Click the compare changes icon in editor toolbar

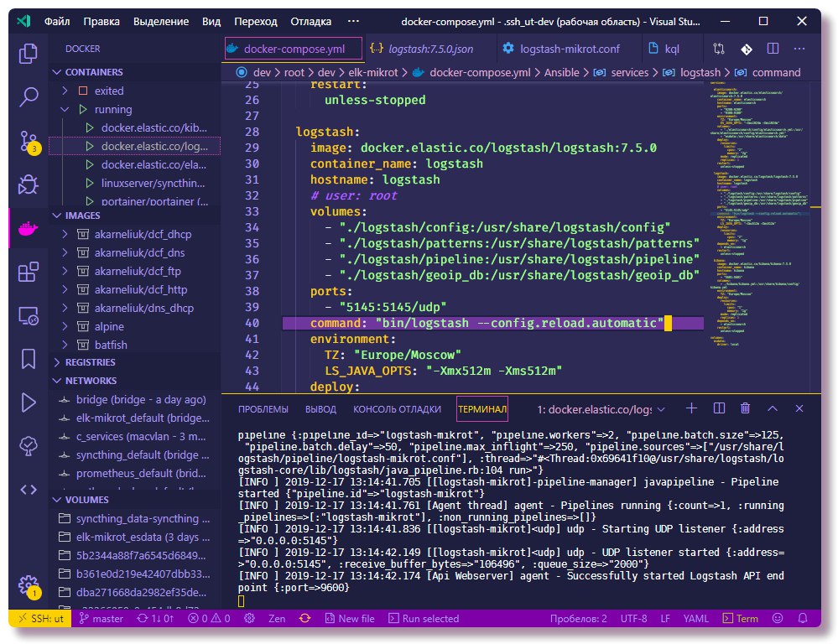pyautogui.click(x=719, y=49)
